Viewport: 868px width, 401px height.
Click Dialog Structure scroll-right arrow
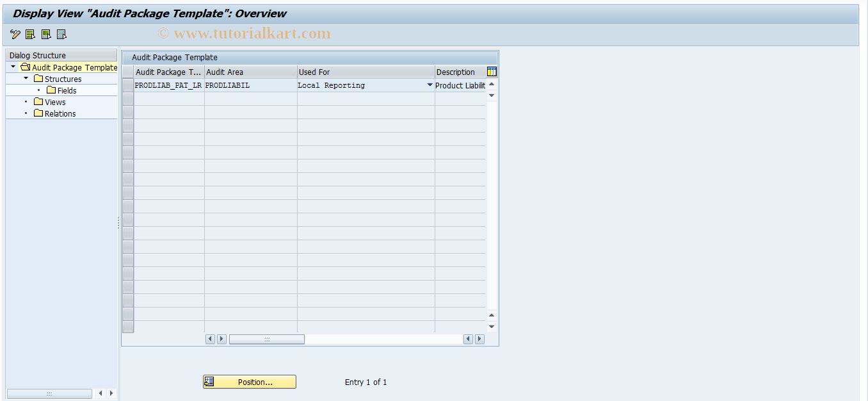tap(111, 393)
